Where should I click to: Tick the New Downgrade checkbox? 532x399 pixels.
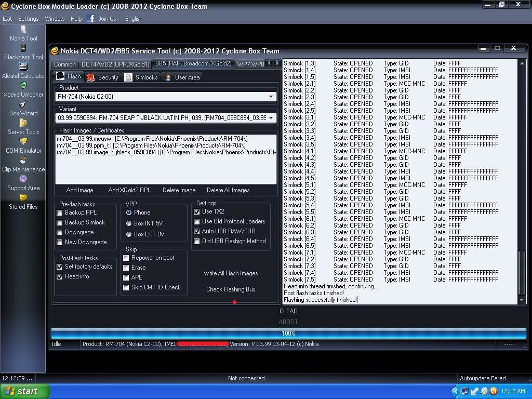click(60, 242)
